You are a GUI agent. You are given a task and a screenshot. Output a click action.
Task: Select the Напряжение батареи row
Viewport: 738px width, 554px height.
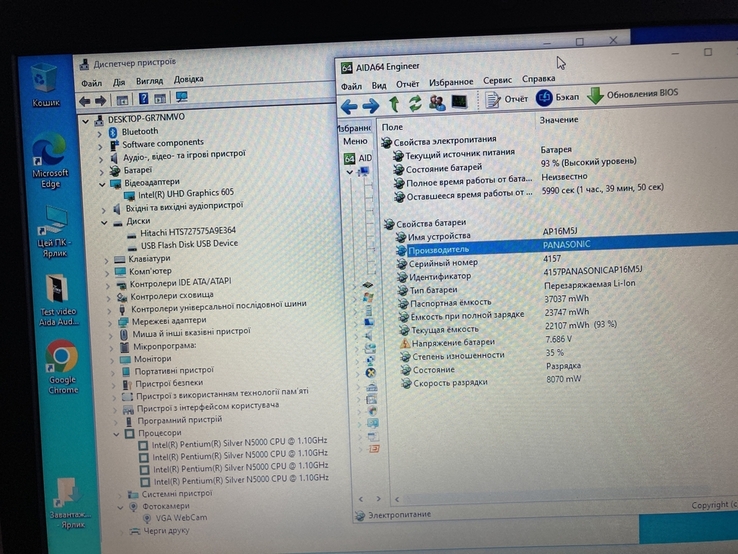(x=486, y=341)
